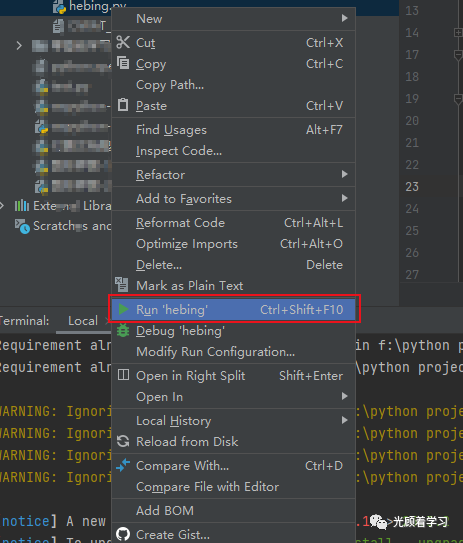Click the green Run triangle icon
Image resolution: width=463 pixels, height=543 pixels.
[x=123, y=309]
